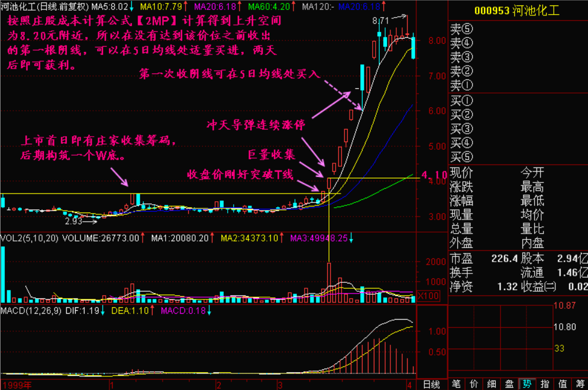Click the 1999年 date label on timeline
Image resolution: width=588 pixels, height=390 pixels.
tap(16, 385)
